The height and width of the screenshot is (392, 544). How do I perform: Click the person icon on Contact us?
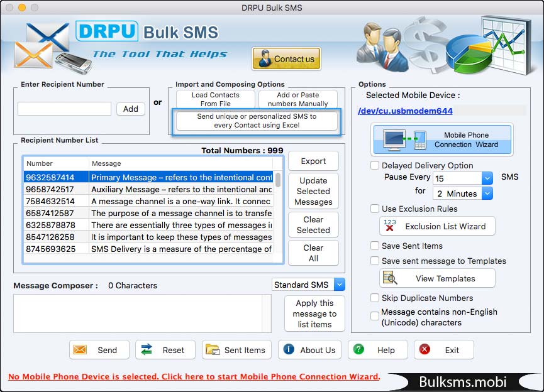coord(265,58)
